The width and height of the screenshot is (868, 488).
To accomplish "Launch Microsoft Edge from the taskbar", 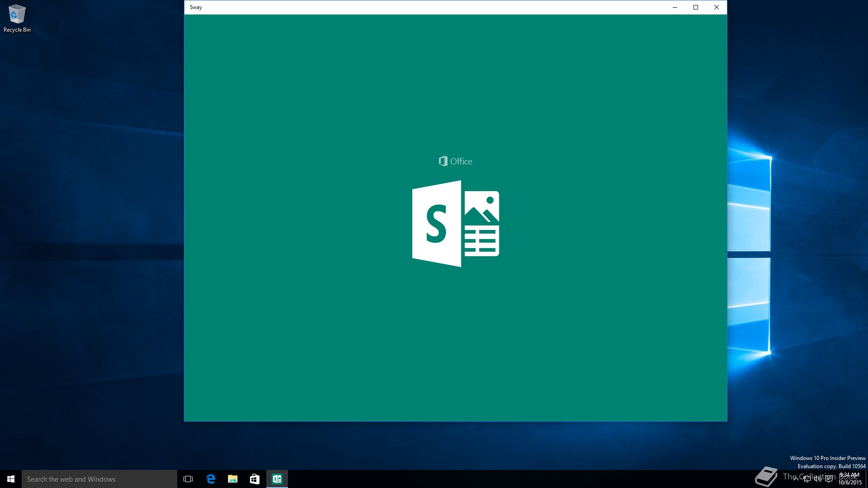I will point(210,479).
